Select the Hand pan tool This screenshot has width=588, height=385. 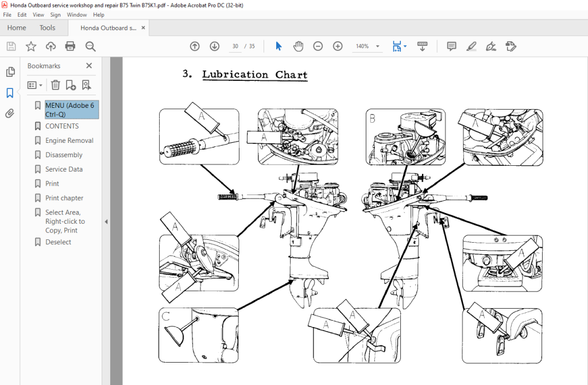click(x=298, y=46)
